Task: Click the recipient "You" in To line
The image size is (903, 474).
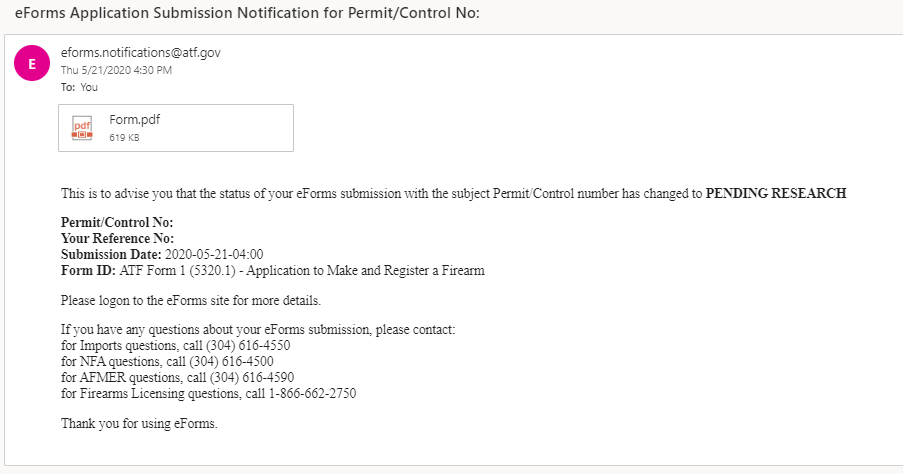Action: 89,87
